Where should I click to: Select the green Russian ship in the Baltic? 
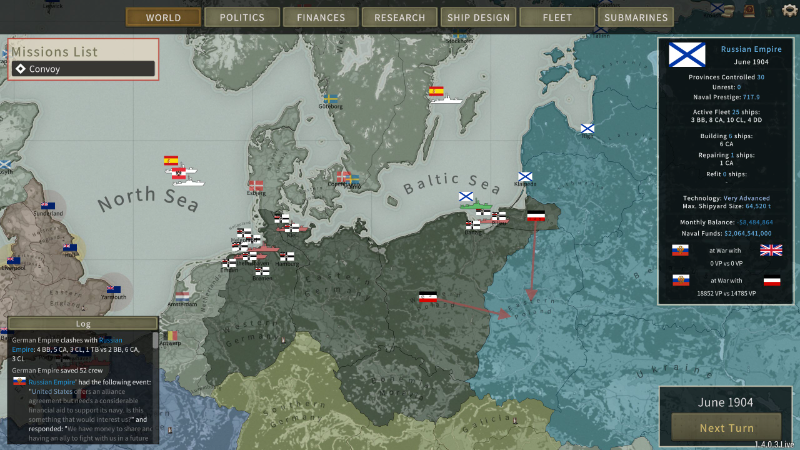480,207
